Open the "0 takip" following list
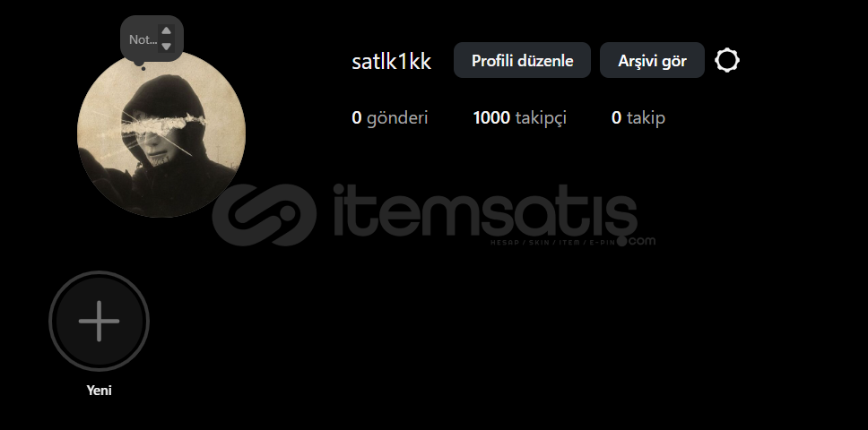The image size is (868, 430). 638,117
